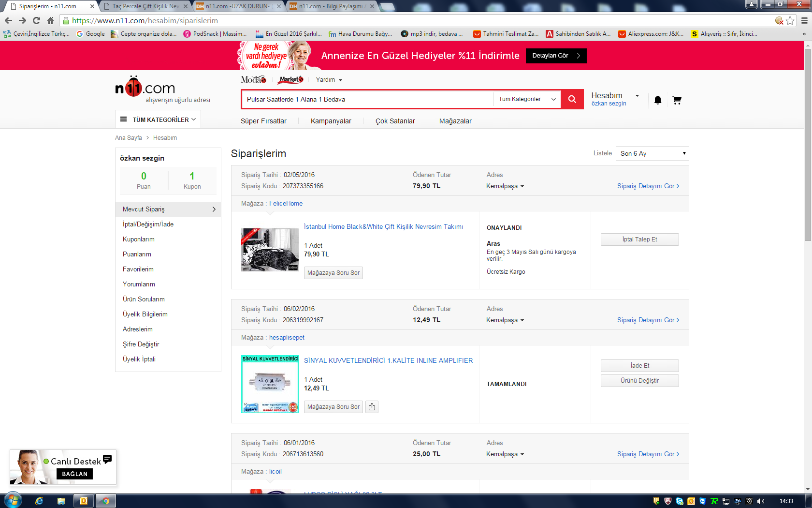This screenshot has height=508, width=812.
Task: Open SİNYAL KUVVETLENDİRİCİ product link
Action: 388,361
